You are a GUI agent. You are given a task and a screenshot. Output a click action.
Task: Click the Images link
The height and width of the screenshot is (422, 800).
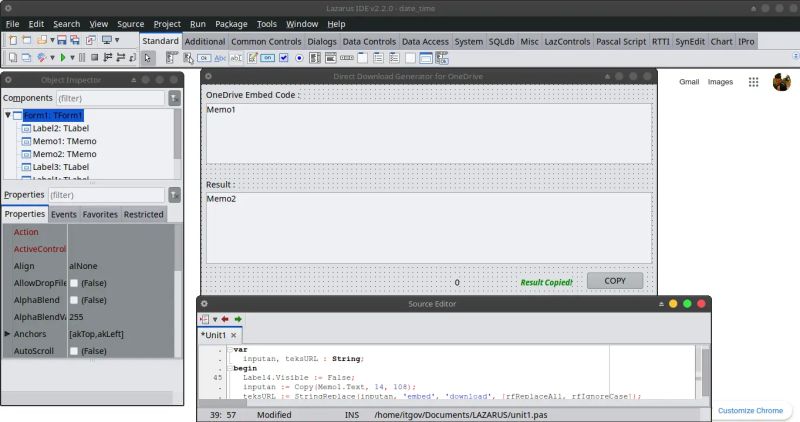(720, 82)
